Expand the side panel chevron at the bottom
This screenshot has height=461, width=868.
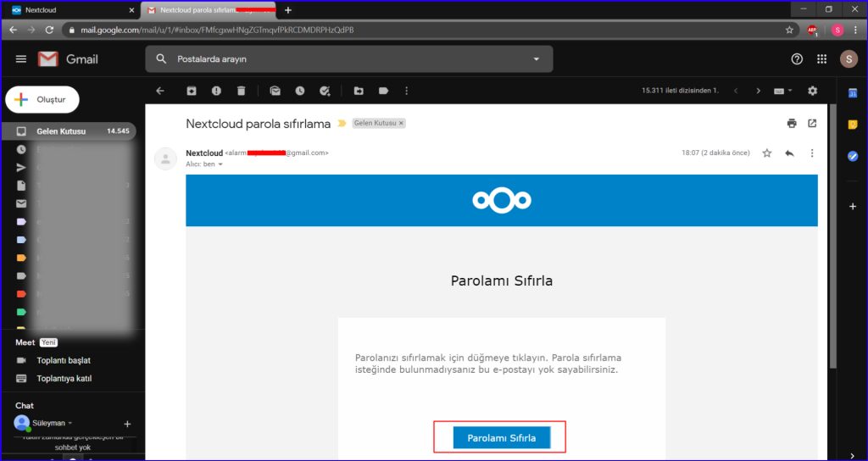coord(853,455)
